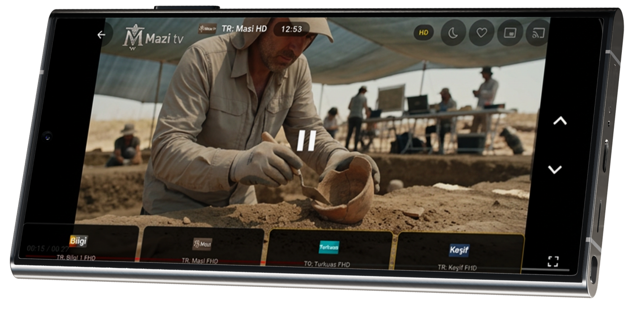Switch to previous channel with up chevron
The height and width of the screenshot is (309, 644).
(560, 121)
